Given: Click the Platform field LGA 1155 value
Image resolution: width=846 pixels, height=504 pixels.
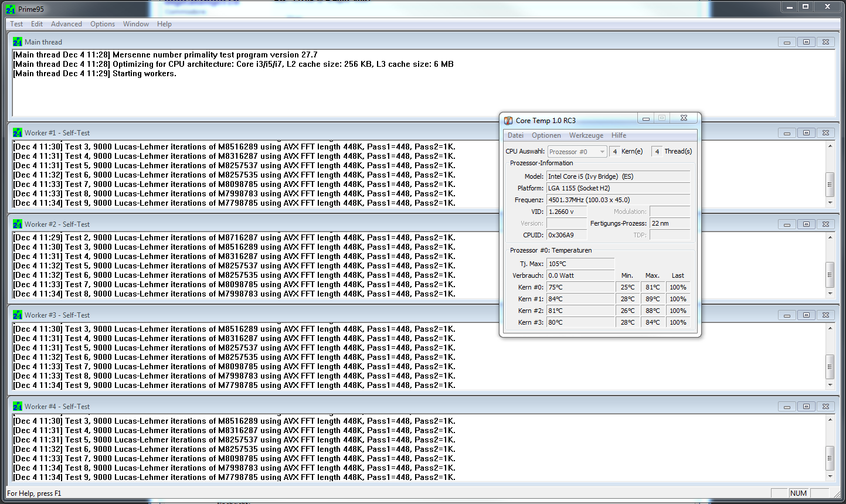Looking at the screenshot, I should (618, 188).
